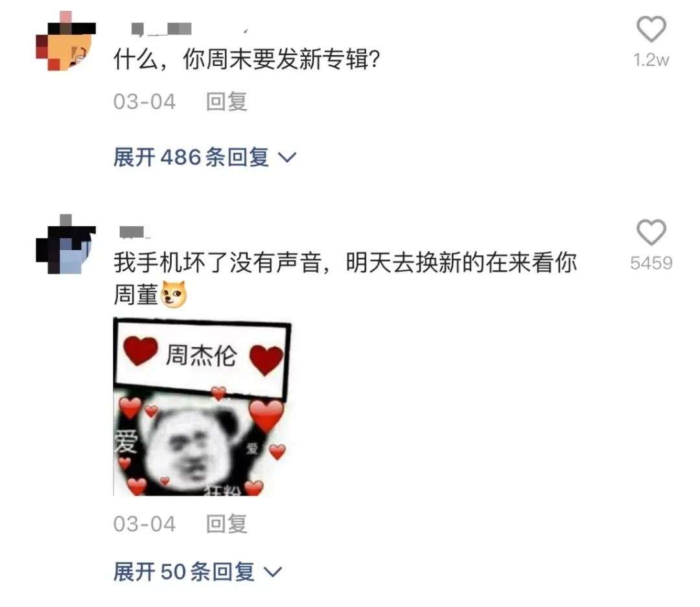
Task: Expand the 486 replies thread
Action: tap(204, 157)
